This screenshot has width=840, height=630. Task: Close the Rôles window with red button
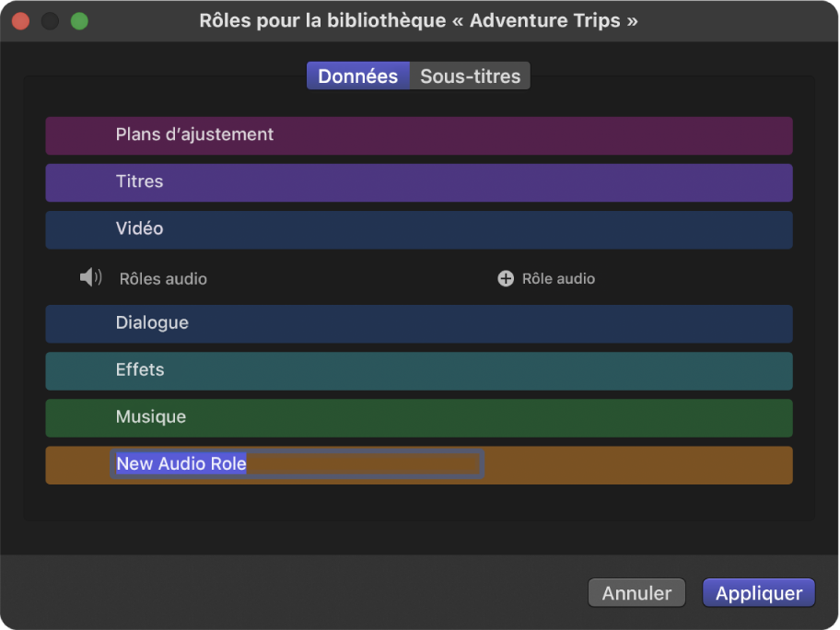pos(20,21)
